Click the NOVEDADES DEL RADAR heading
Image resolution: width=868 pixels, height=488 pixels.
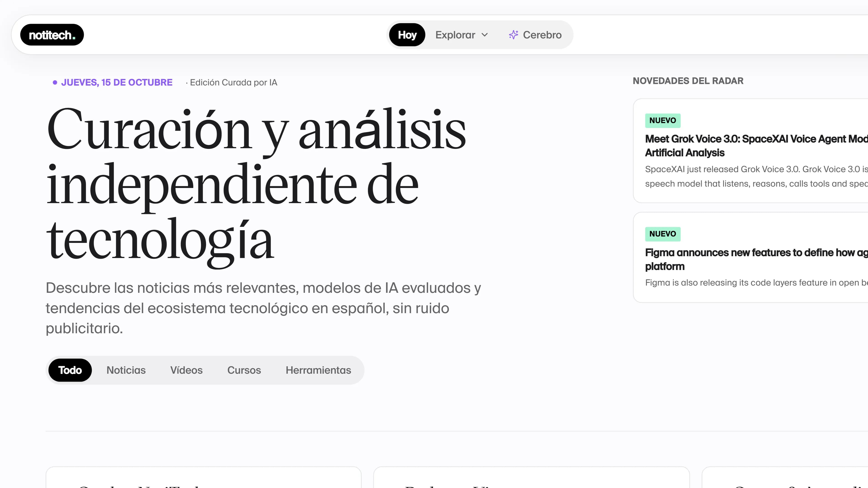point(688,81)
